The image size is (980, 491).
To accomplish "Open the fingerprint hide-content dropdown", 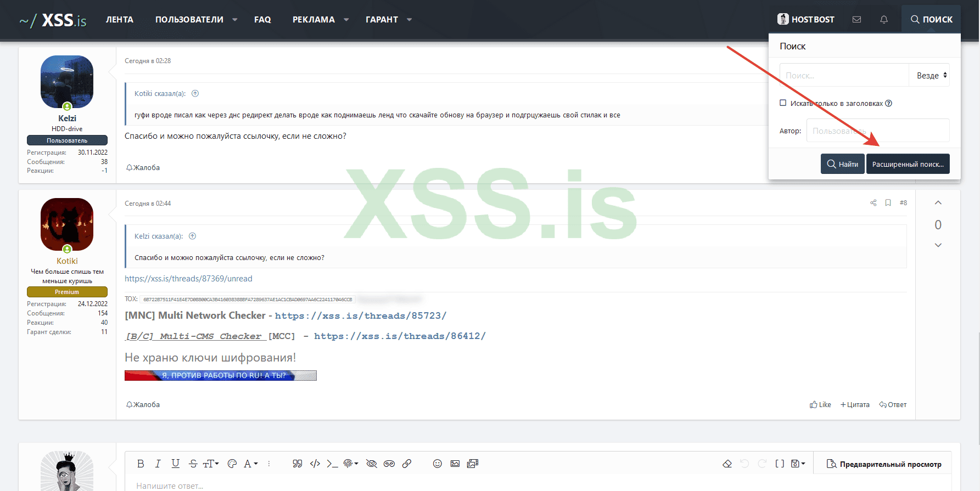I will [350, 464].
